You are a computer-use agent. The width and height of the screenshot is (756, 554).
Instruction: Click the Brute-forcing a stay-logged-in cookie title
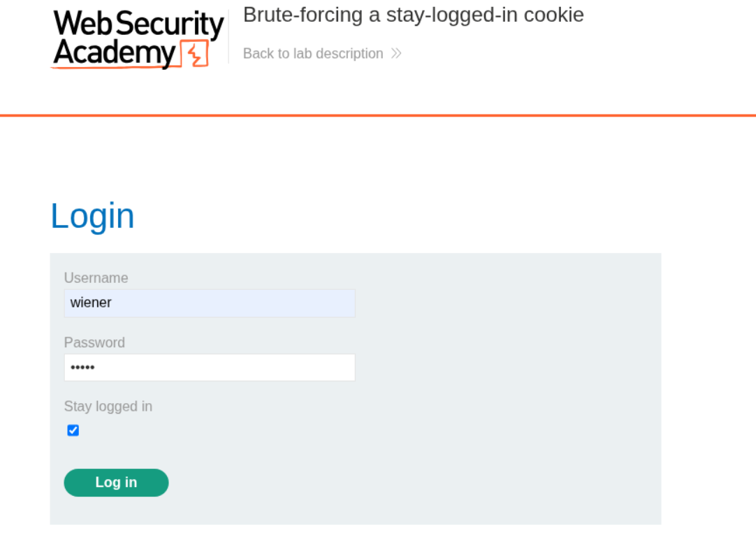coord(413,15)
